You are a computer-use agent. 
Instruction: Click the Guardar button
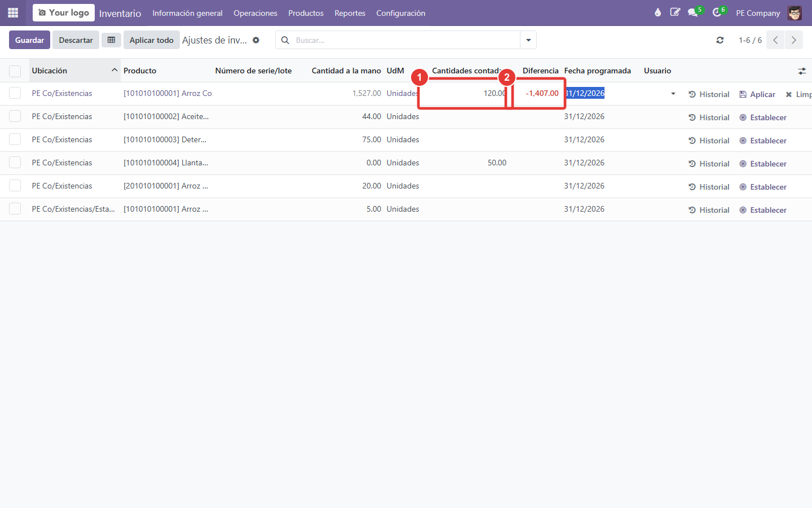point(30,40)
